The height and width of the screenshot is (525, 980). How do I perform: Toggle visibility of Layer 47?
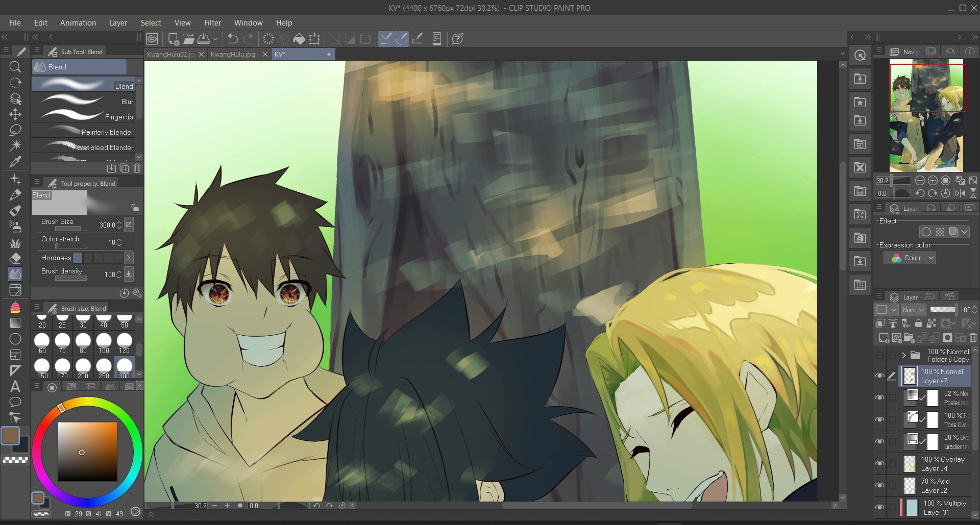(x=879, y=376)
